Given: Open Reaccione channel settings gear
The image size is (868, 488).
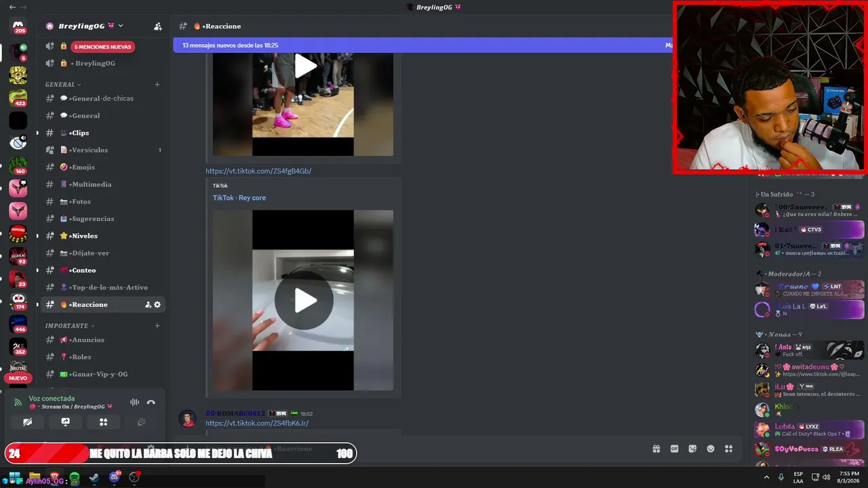Looking at the screenshot, I should click(x=157, y=305).
